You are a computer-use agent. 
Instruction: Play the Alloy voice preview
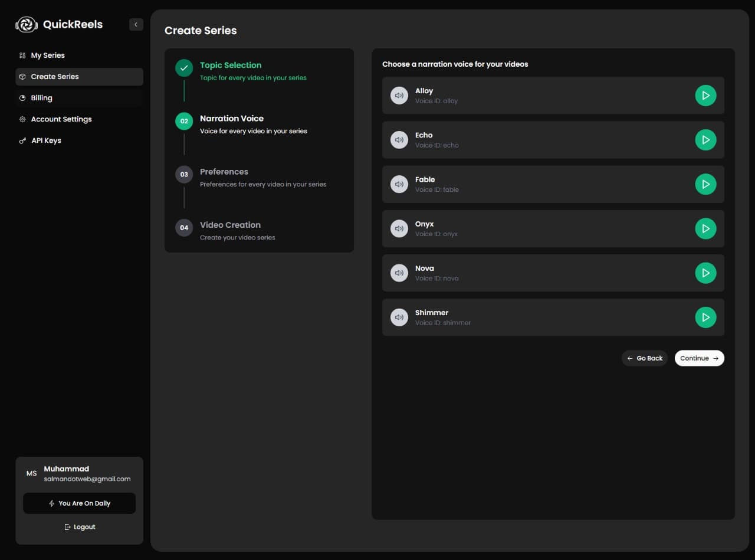tap(705, 96)
